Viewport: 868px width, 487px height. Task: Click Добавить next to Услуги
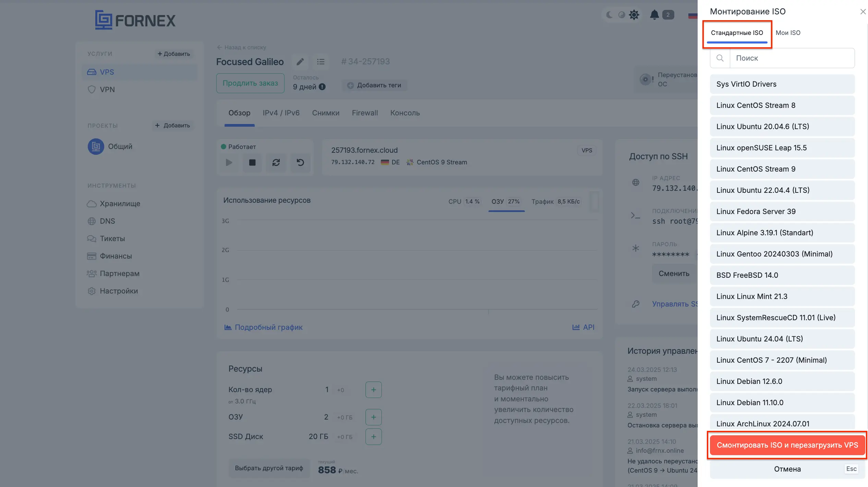click(x=173, y=54)
